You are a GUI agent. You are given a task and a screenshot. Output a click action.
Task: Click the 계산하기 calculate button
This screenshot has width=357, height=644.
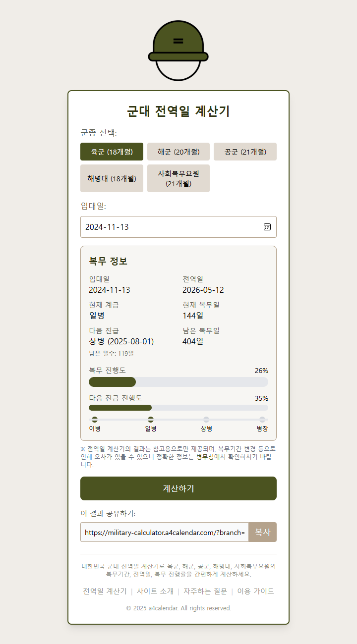pyautogui.click(x=178, y=488)
